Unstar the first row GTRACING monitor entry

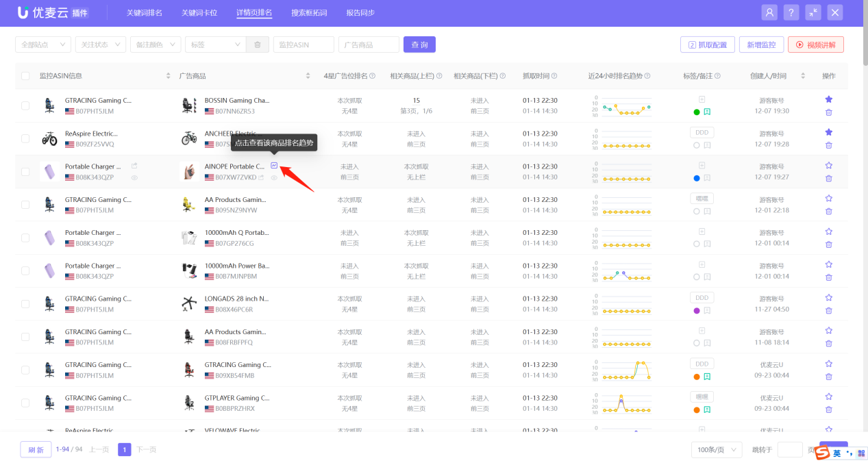coord(828,99)
